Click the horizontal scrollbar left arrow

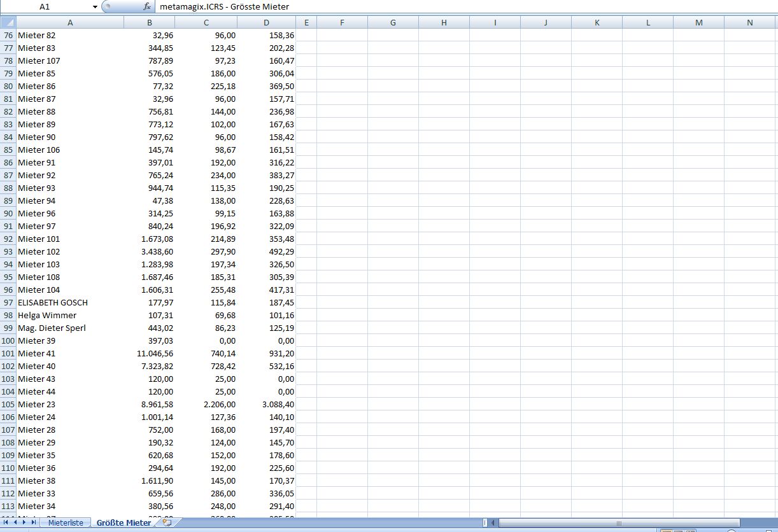coord(493,523)
